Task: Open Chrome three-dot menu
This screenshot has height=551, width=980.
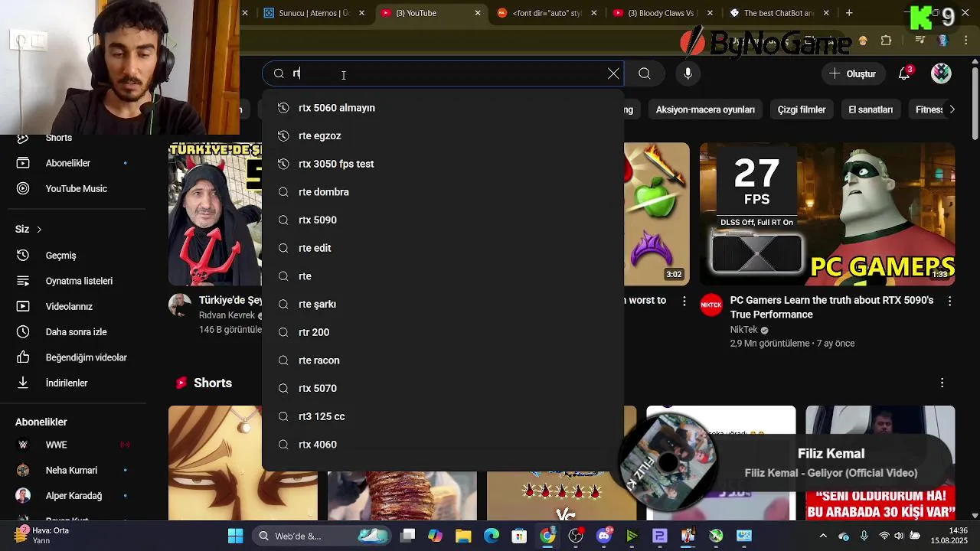Action: coord(966,41)
